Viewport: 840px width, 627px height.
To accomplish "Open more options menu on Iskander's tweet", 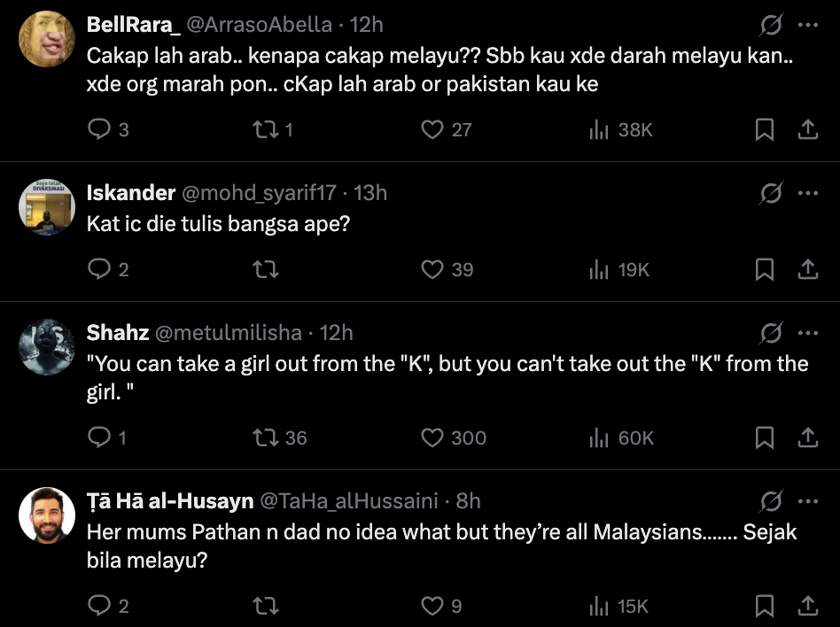I will point(808,193).
